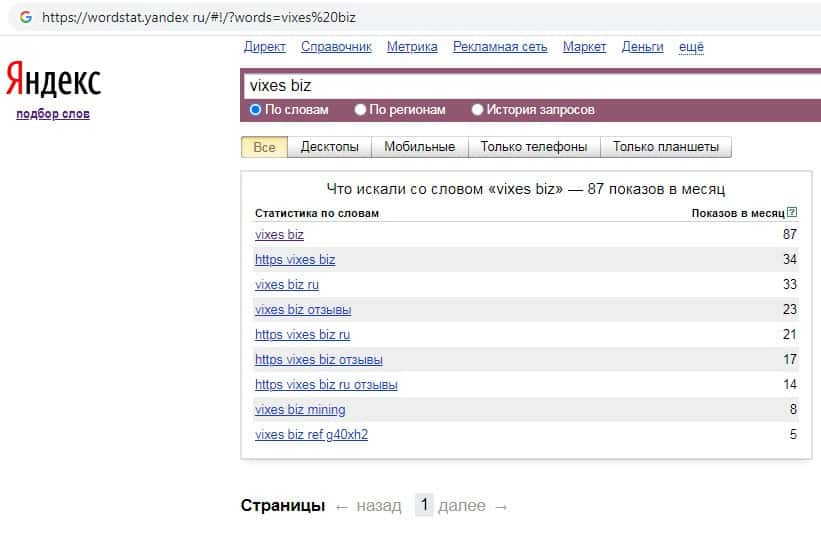Select the По словам radio button
Image resolution: width=821 pixels, height=539 pixels.
click(x=256, y=110)
